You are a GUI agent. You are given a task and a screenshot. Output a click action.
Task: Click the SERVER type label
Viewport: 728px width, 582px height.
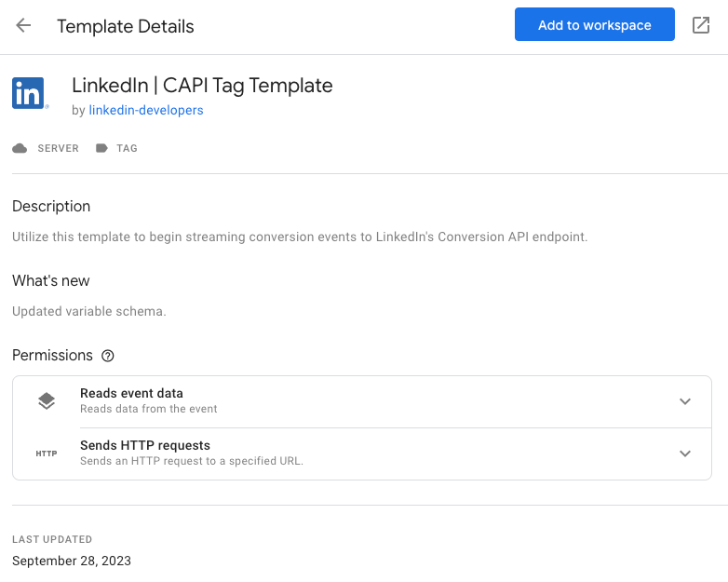pos(58,148)
